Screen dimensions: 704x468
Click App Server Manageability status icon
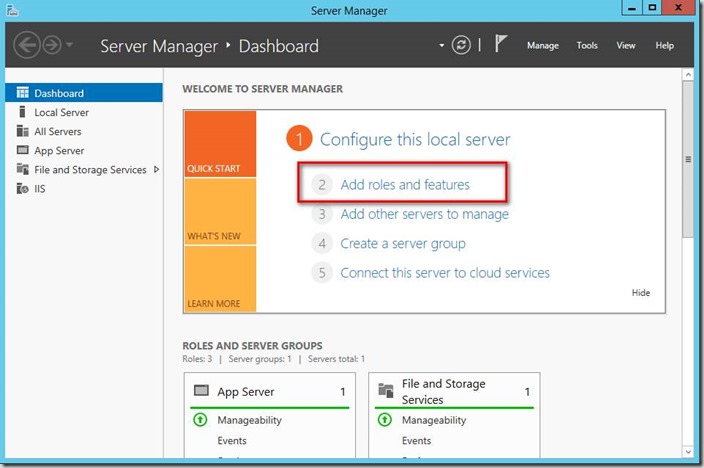[200, 421]
